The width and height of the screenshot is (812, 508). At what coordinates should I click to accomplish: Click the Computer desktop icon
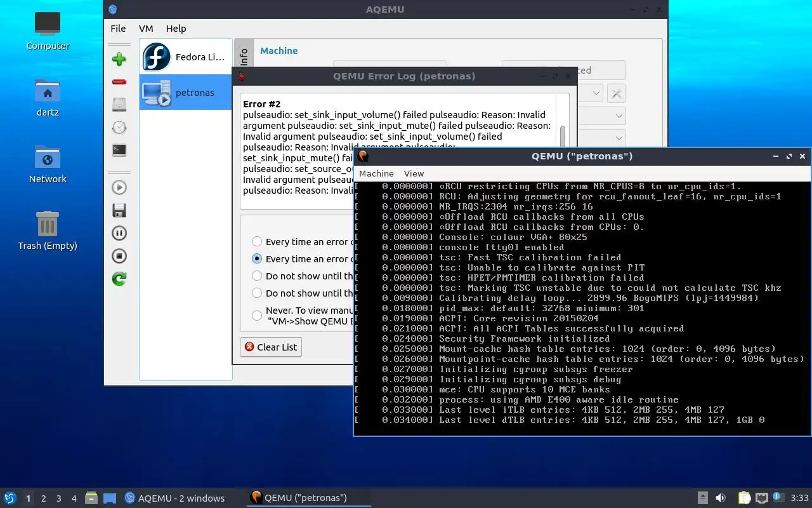click(x=48, y=32)
